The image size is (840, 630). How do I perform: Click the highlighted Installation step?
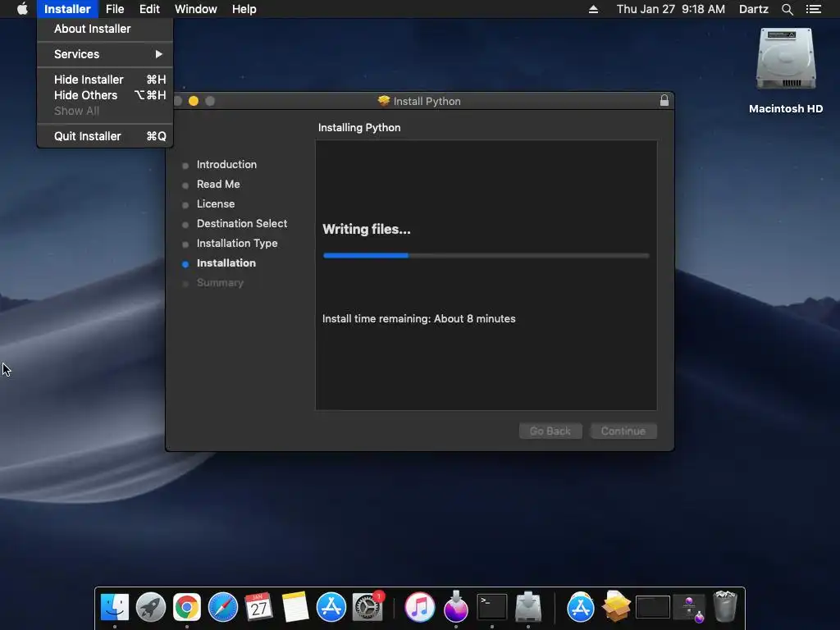coord(226,263)
